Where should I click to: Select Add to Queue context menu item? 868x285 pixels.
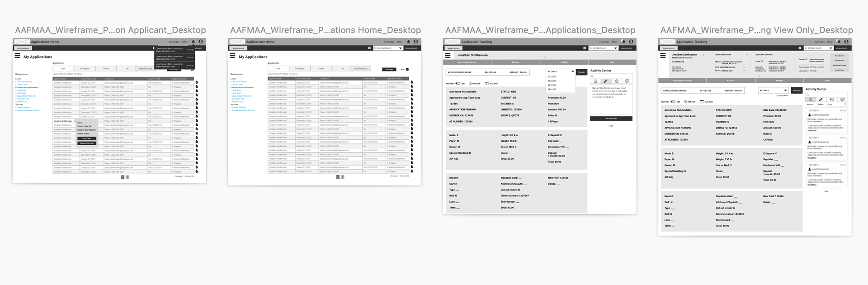coord(83,133)
